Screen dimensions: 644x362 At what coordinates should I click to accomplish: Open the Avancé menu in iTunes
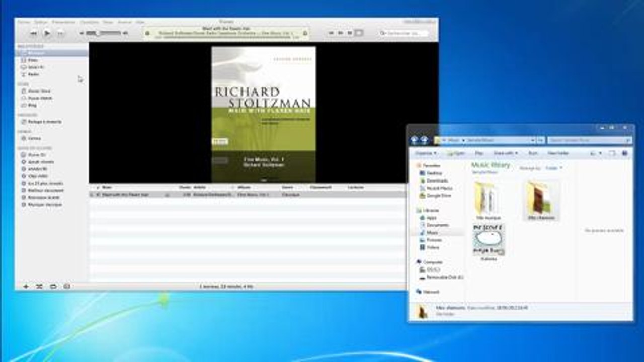124,22
